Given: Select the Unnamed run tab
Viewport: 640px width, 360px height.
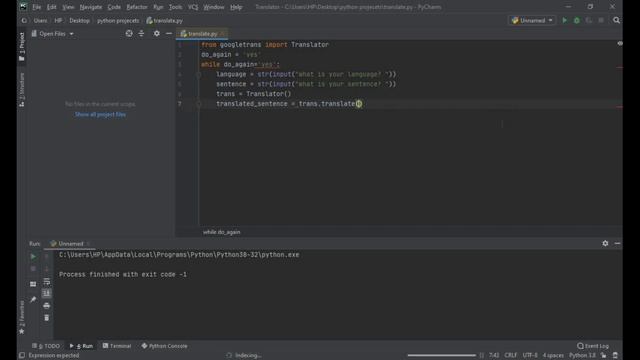Looking at the screenshot, I should pos(70,244).
